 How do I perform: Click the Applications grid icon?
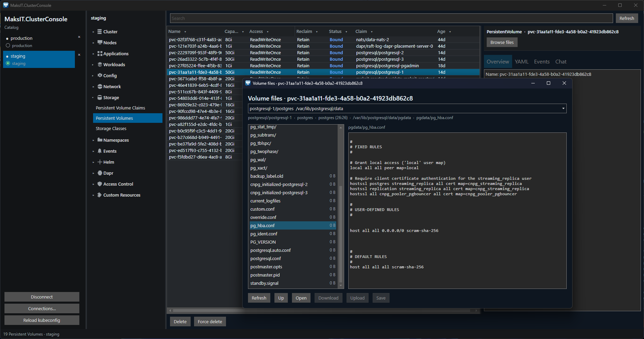coord(100,54)
